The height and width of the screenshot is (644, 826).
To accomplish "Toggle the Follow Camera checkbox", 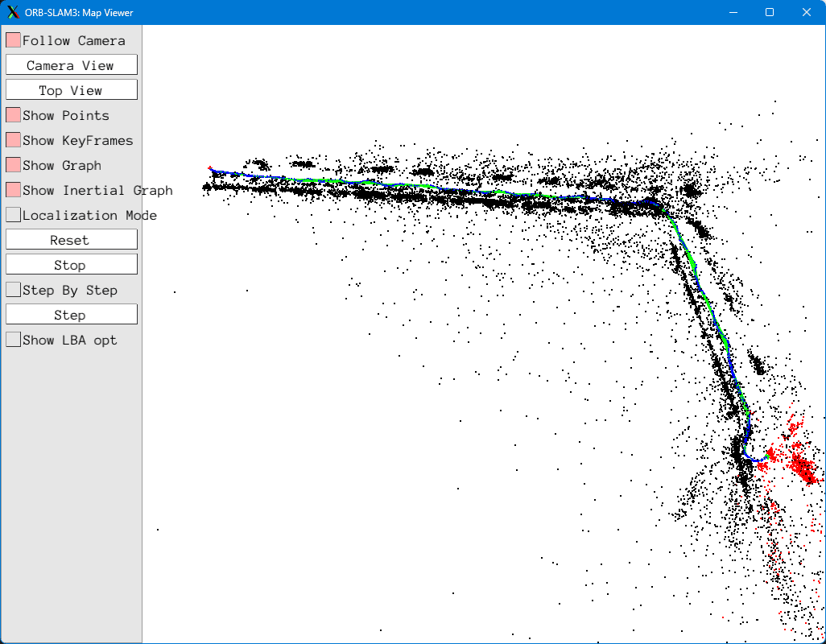I will click(14, 40).
